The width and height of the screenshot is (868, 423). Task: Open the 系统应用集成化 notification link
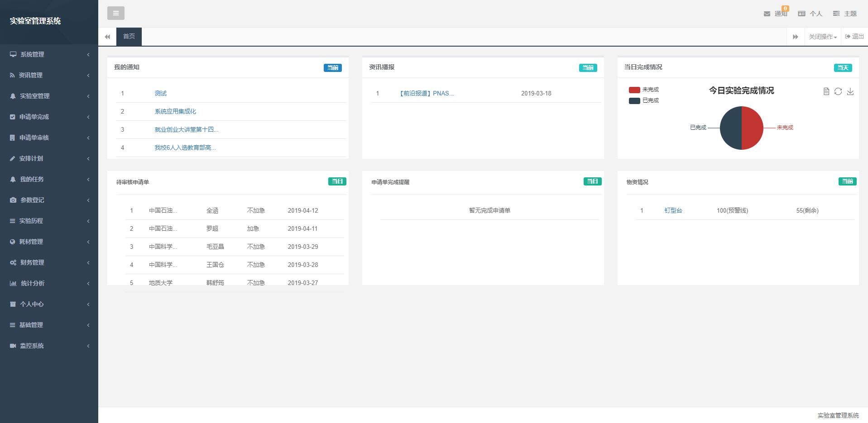(x=175, y=111)
